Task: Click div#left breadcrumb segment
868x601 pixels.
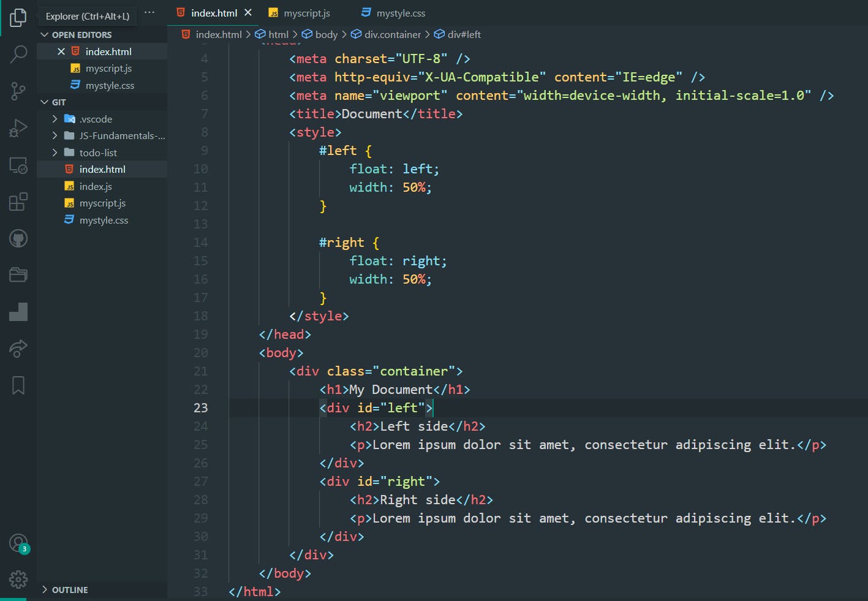Action: pyautogui.click(x=464, y=34)
